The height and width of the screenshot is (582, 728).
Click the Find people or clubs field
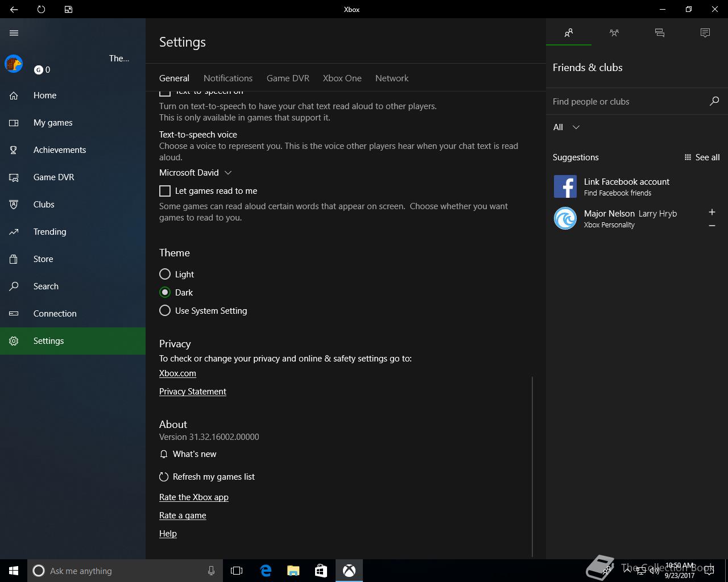click(x=628, y=102)
